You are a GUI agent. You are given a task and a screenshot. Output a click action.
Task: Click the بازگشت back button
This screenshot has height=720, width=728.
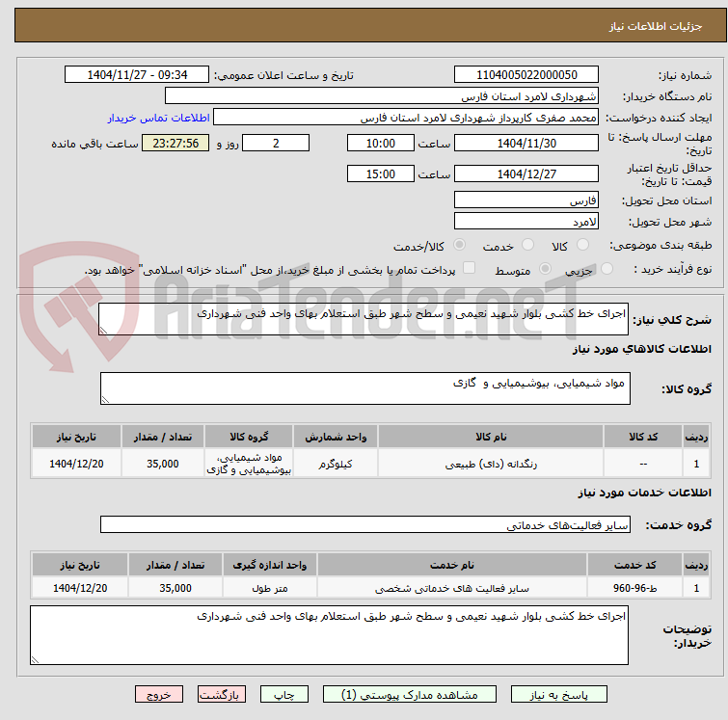coord(221,695)
